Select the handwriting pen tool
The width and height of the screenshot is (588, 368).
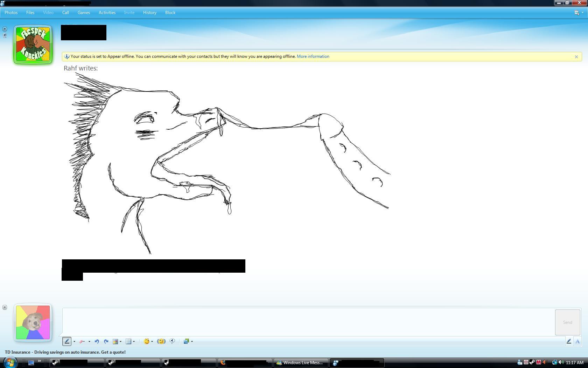tap(67, 341)
